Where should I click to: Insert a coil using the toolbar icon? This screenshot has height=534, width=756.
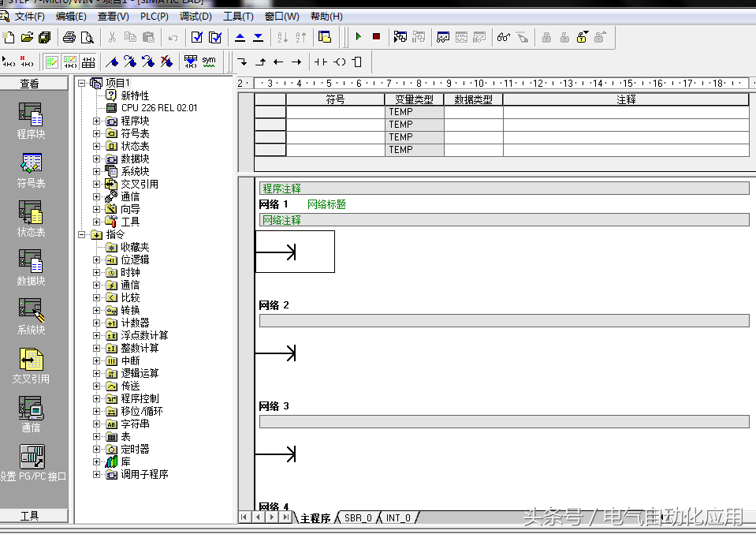(x=340, y=62)
